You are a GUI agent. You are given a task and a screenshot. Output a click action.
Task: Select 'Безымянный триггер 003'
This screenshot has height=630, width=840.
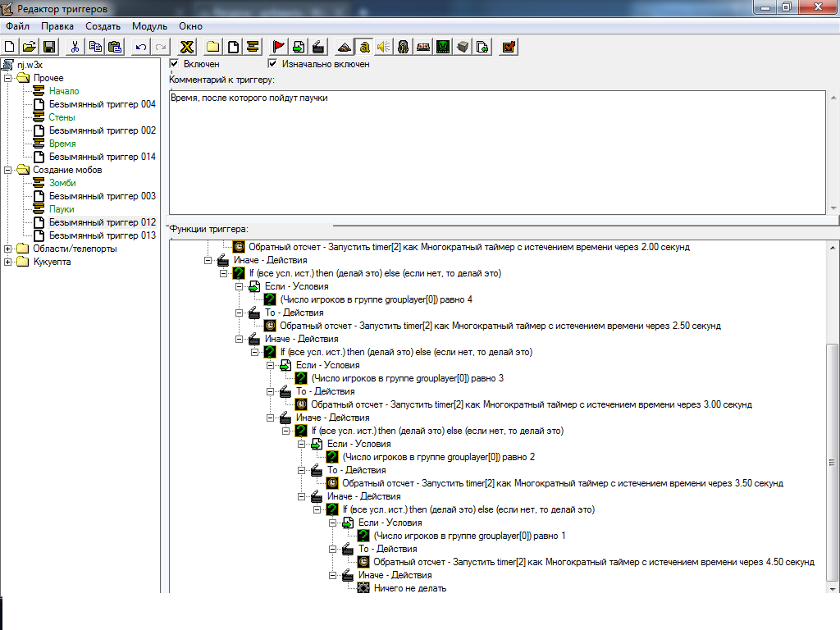pos(103,196)
